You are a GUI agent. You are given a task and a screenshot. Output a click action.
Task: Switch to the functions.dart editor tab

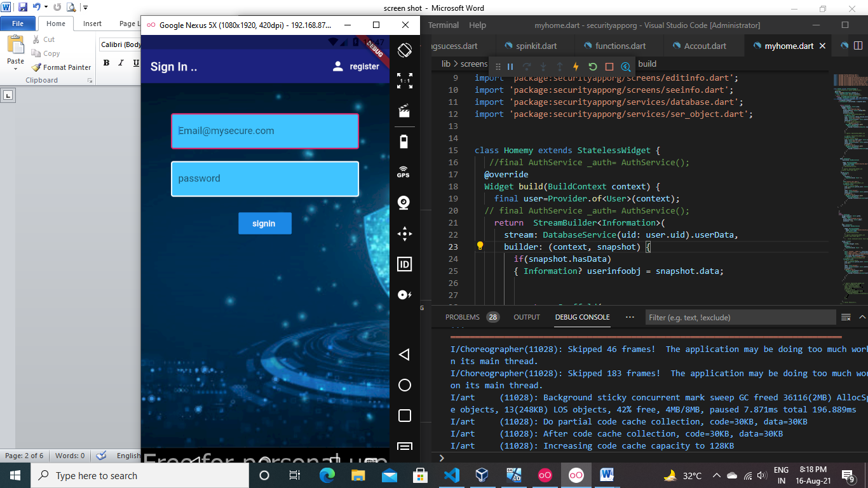(x=620, y=46)
